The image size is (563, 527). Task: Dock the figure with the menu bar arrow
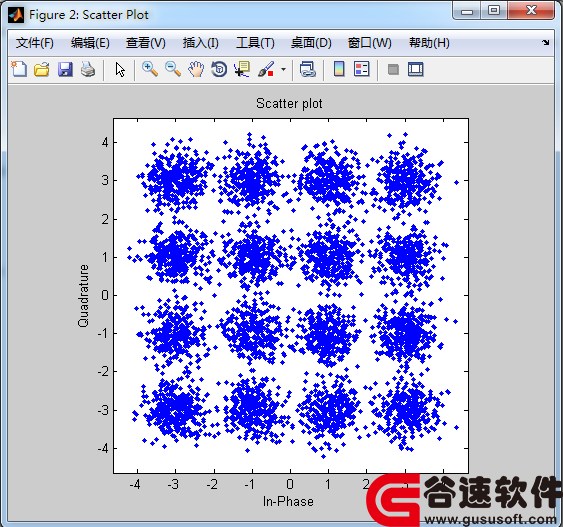(546, 42)
